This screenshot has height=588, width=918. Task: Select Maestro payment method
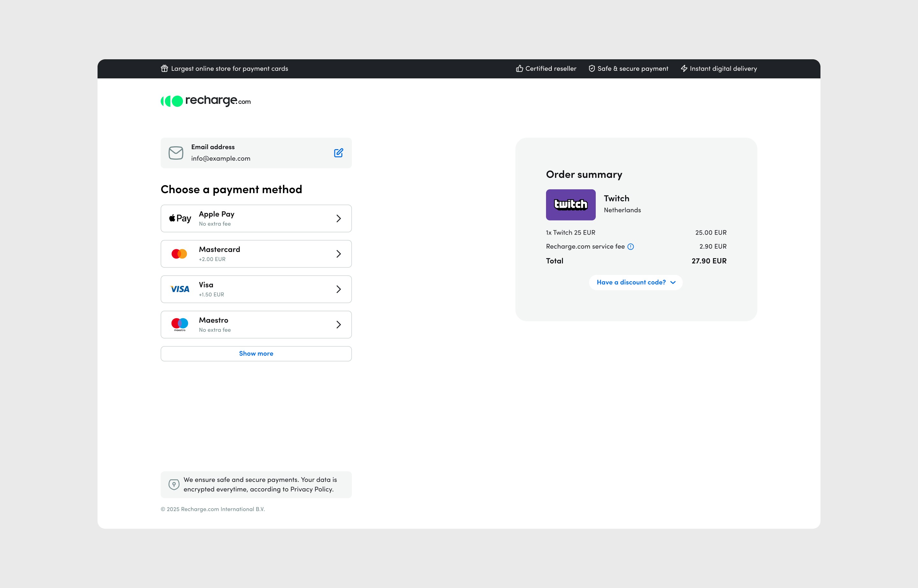[256, 324]
